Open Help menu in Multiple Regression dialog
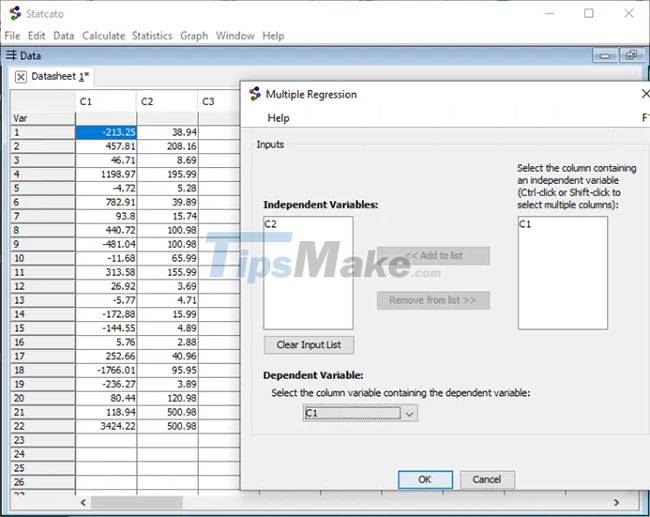 (x=278, y=118)
